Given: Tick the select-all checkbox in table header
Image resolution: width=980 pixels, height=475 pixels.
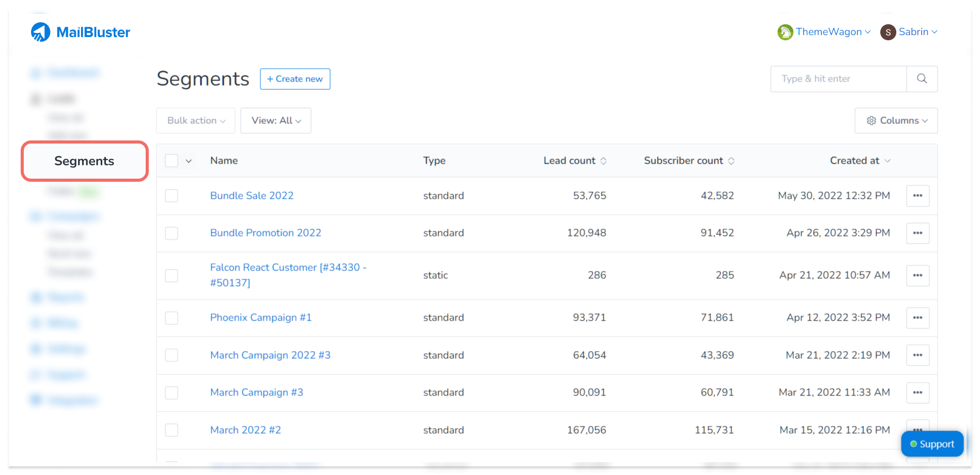Looking at the screenshot, I should pos(172,161).
